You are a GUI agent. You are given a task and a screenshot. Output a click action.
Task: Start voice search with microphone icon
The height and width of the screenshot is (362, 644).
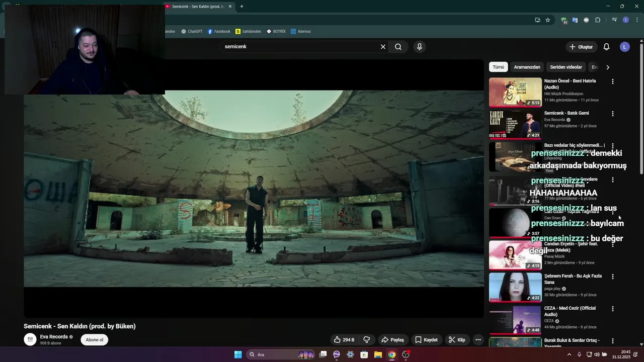point(419,47)
